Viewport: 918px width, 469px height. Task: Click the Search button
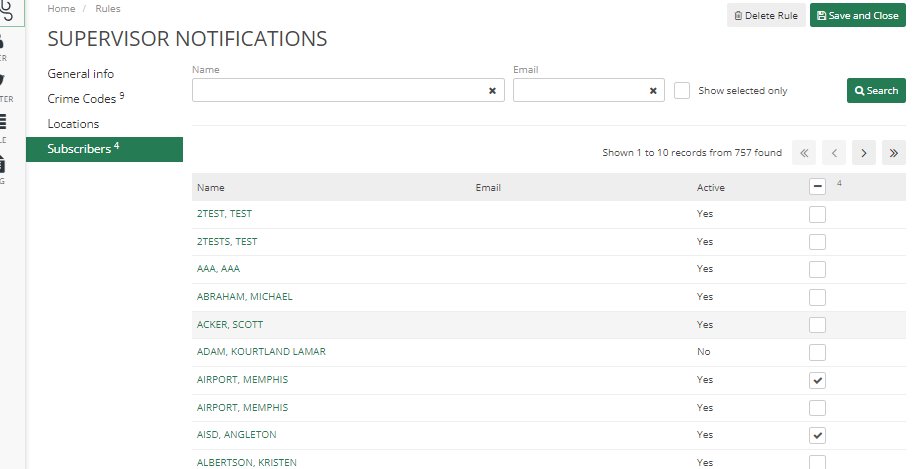[876, 91]
